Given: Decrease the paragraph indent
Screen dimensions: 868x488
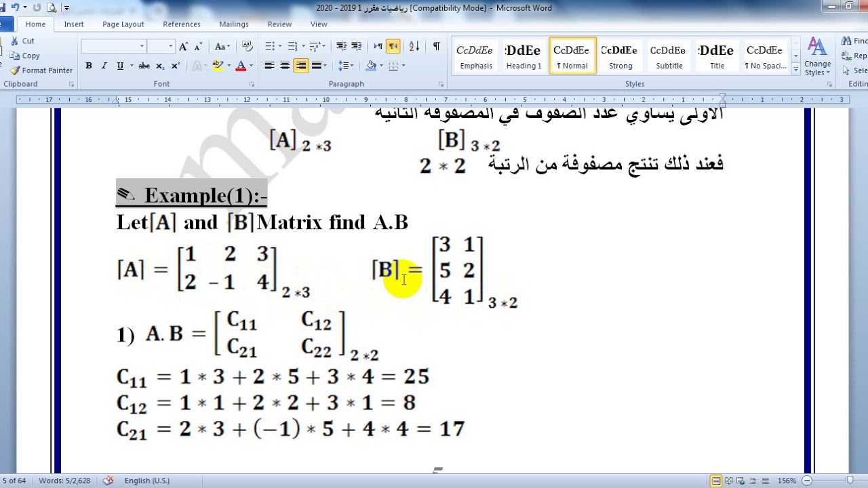Looking at the screenshot, I should coord(340,47).
